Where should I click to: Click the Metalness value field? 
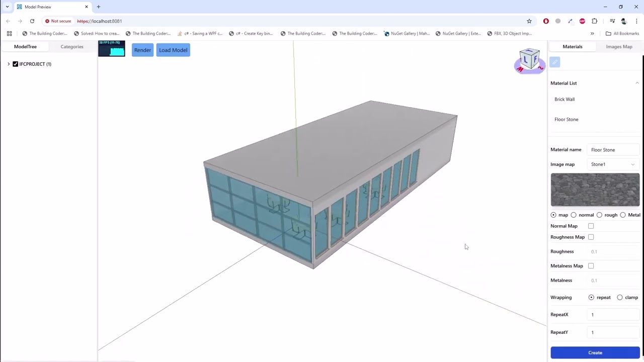click(613, 280)
